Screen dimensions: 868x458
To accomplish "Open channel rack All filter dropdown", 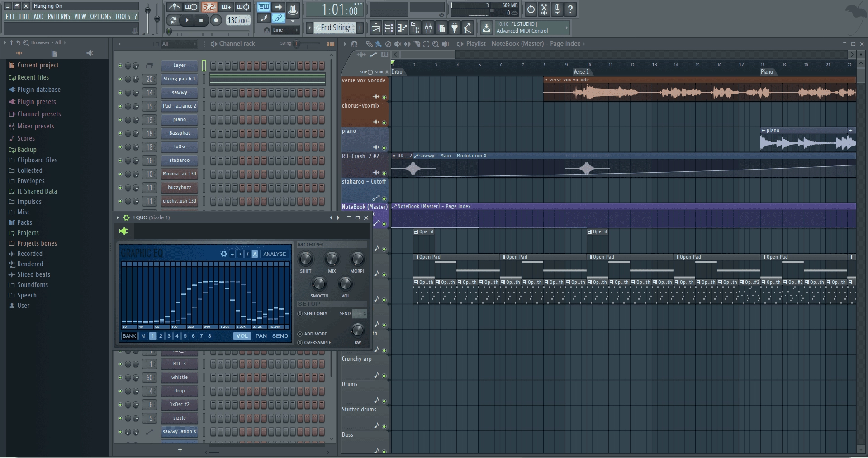I will point(179,44).
